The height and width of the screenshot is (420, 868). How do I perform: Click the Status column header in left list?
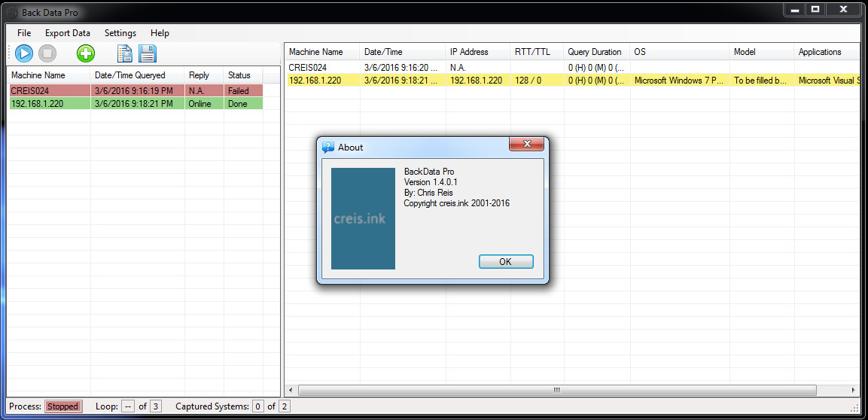coord(244,75)
